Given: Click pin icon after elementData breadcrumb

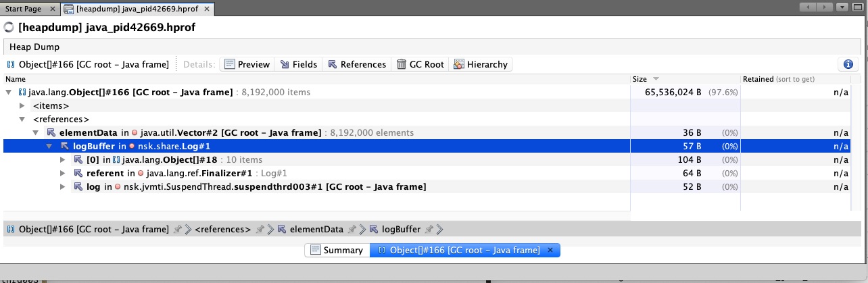Looking at the screenshot, I should click(x=352, y=230).
